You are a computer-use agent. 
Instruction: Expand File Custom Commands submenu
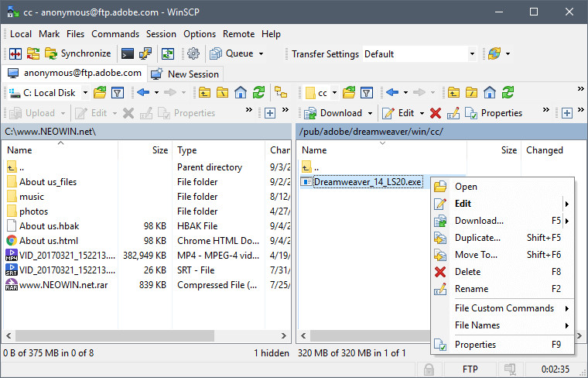[502, 308]
